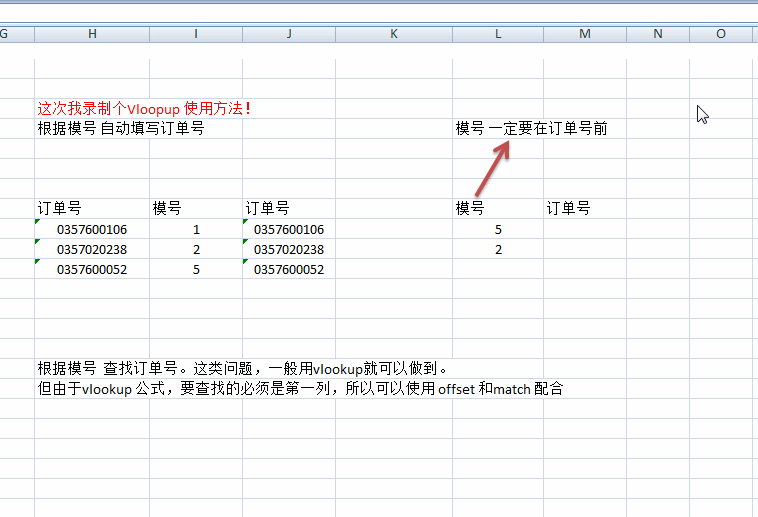
Task: Select column O header
Action: [x=721, y=34]
